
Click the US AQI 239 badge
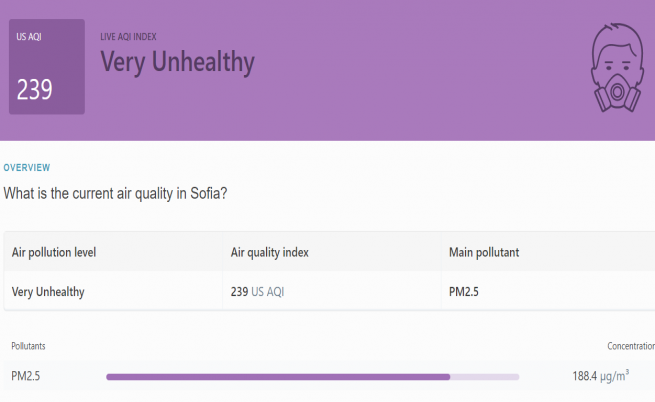click(47, 66)
